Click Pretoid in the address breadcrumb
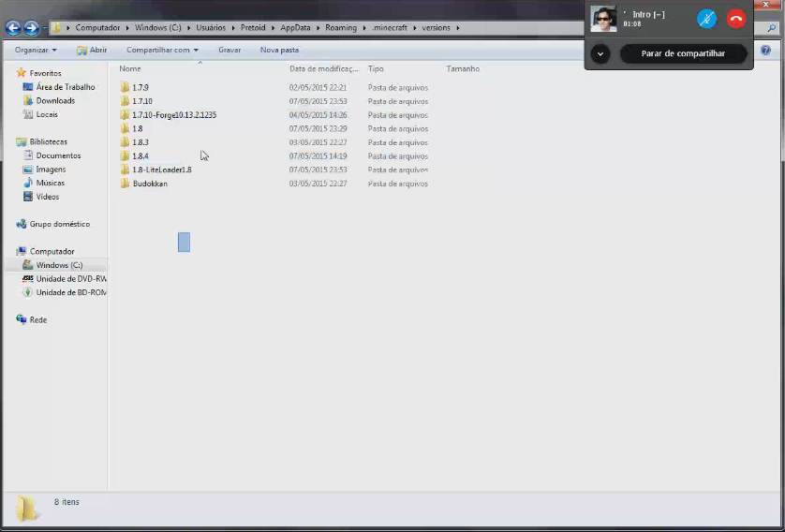The image size is (785, 532). pos(253,28)
